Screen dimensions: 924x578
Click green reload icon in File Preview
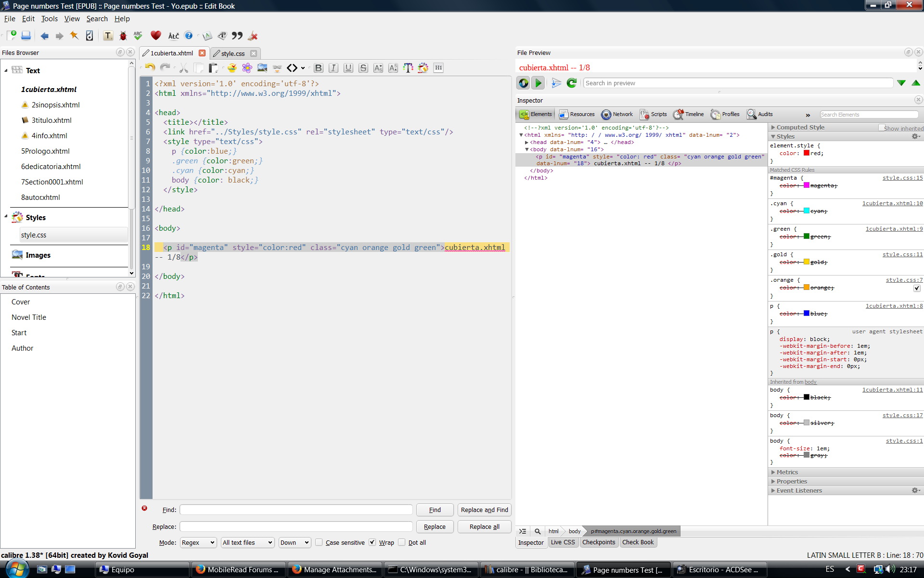coord(571,83)
